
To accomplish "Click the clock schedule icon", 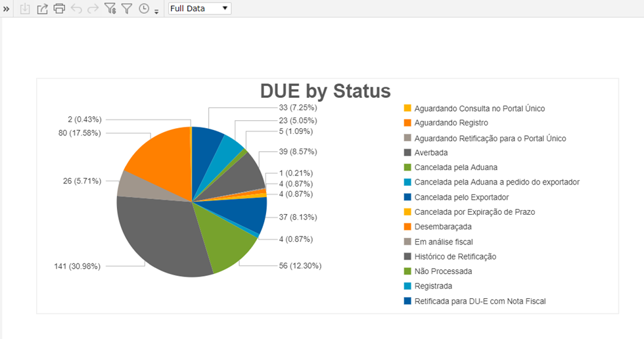I will (x=144, y=8).
